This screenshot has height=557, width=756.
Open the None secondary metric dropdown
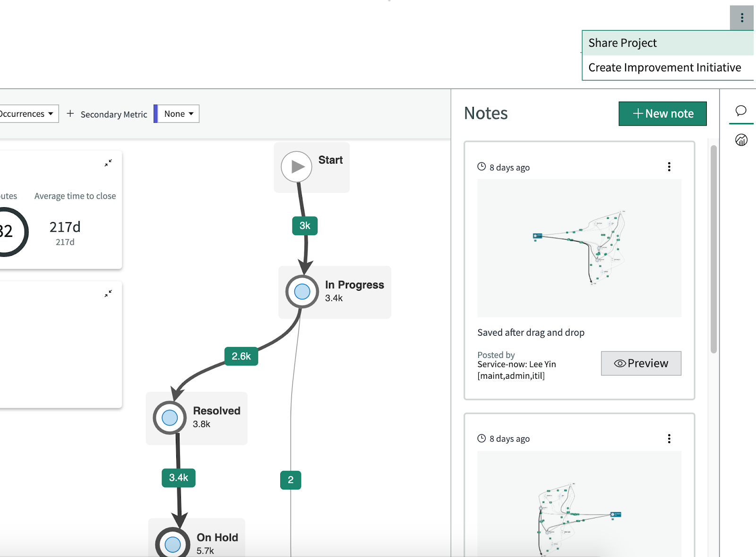point(179,114)
